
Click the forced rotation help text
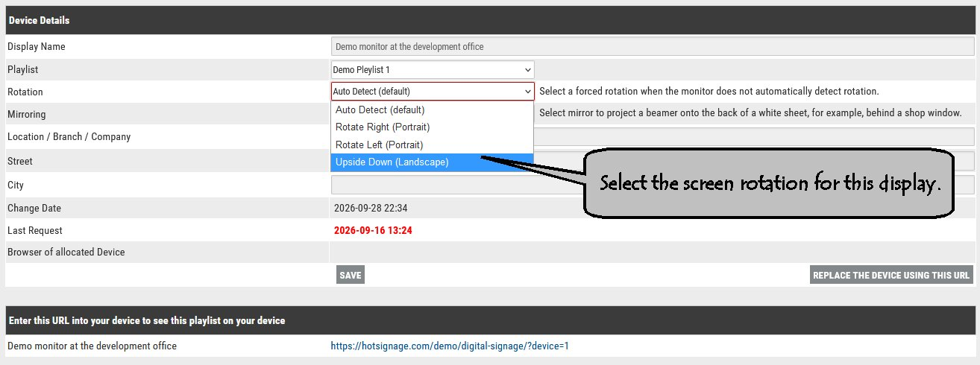pyautogui.click(x=709, y=92)
